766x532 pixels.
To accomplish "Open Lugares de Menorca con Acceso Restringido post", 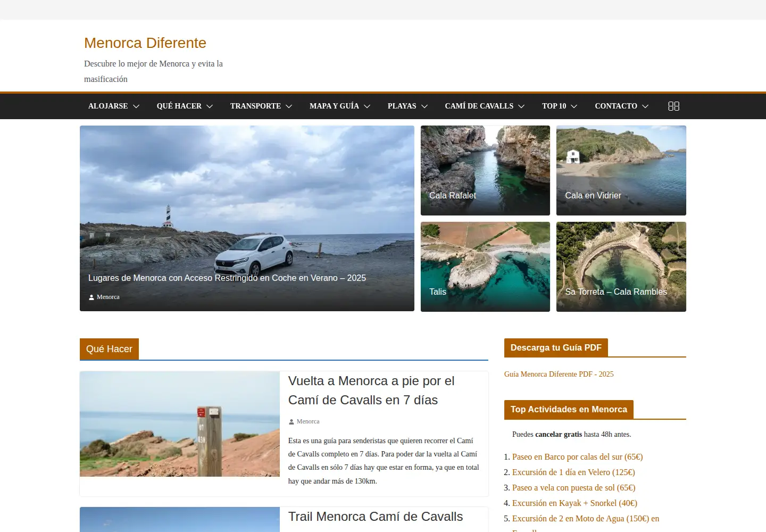I will click(227, 278).
